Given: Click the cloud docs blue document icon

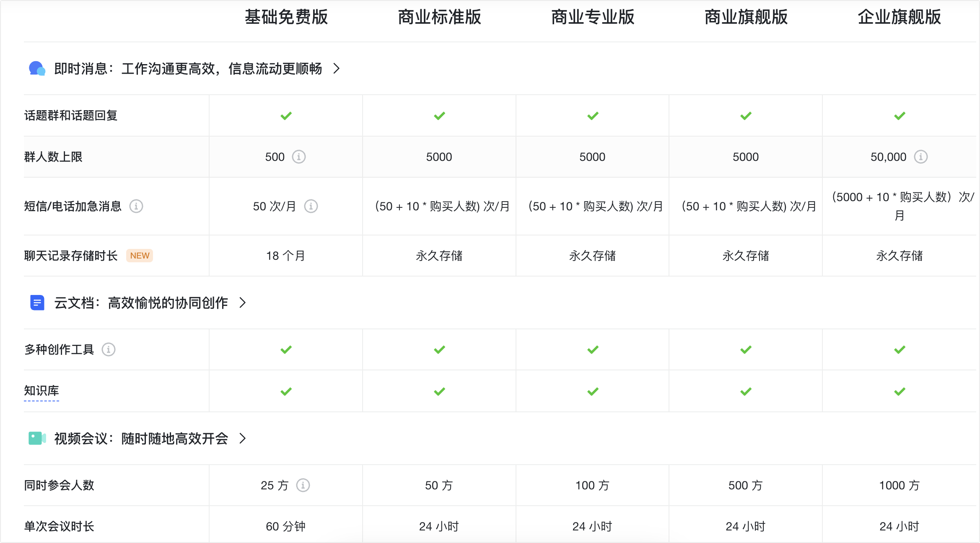Looking at the screenshot, I should [x=37, y=303].
